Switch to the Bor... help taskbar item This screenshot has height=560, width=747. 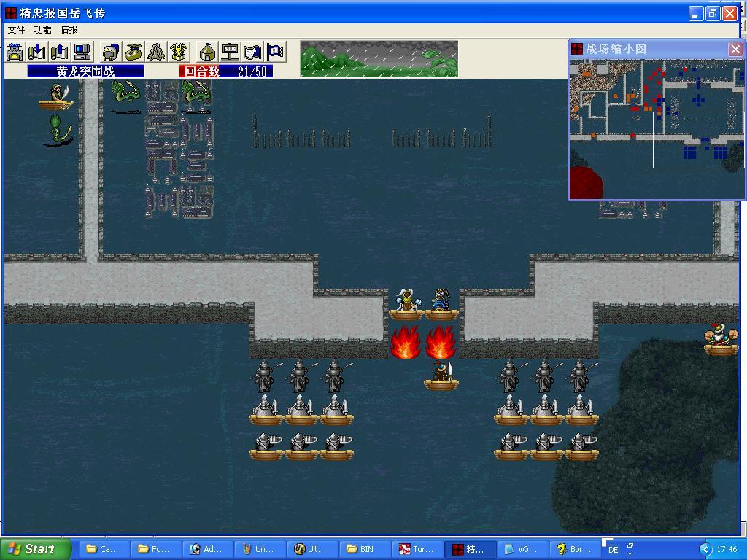tap(575, 549)
